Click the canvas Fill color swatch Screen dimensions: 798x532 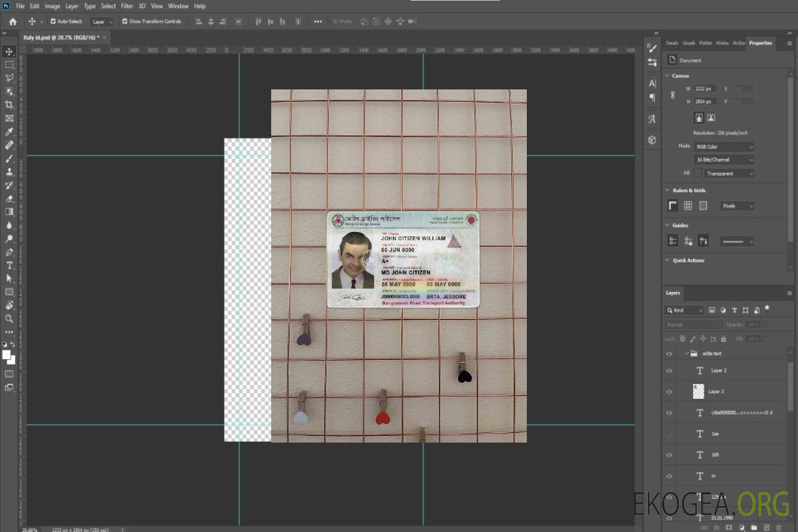698,173
